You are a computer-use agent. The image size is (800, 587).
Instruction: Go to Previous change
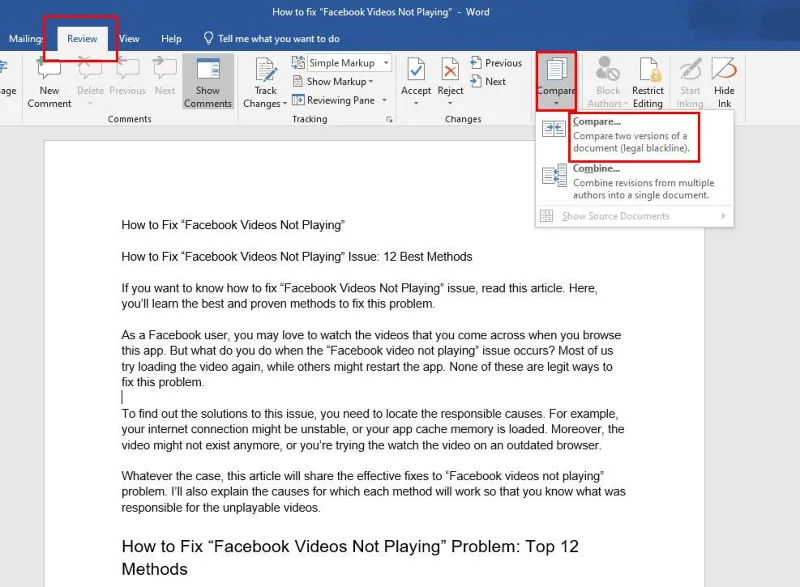click(496, 63)
